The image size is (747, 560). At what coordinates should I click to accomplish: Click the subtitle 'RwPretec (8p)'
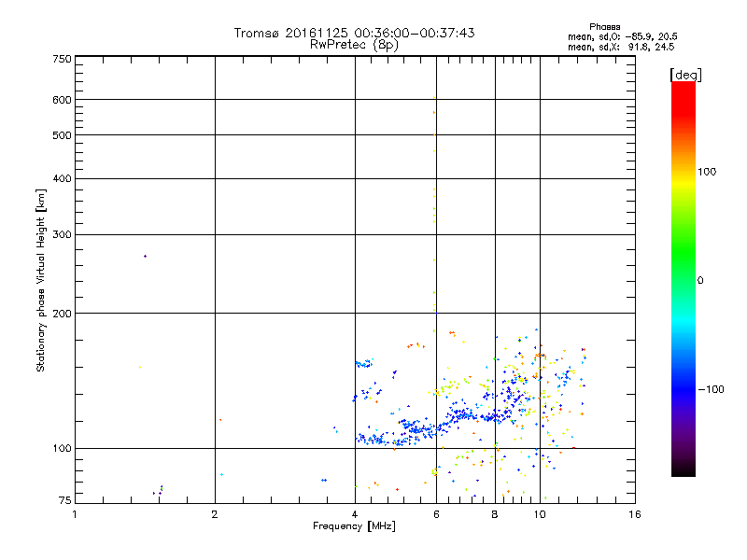(x=354, y=45)
